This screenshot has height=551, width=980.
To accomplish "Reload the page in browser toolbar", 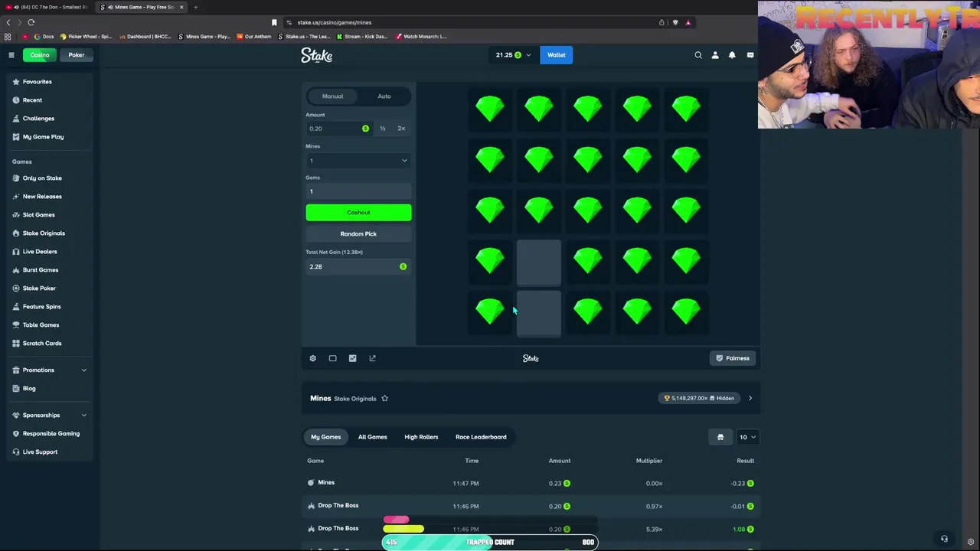I will [31, 22].
